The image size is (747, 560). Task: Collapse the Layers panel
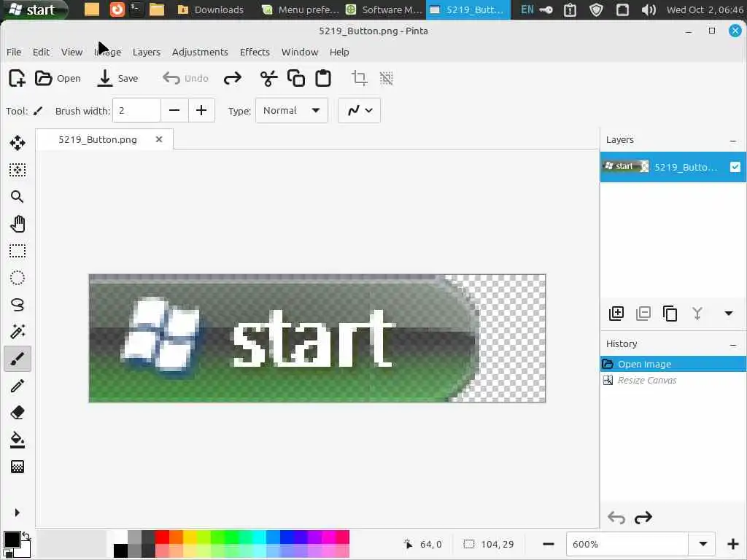click(x=733, y=141)
